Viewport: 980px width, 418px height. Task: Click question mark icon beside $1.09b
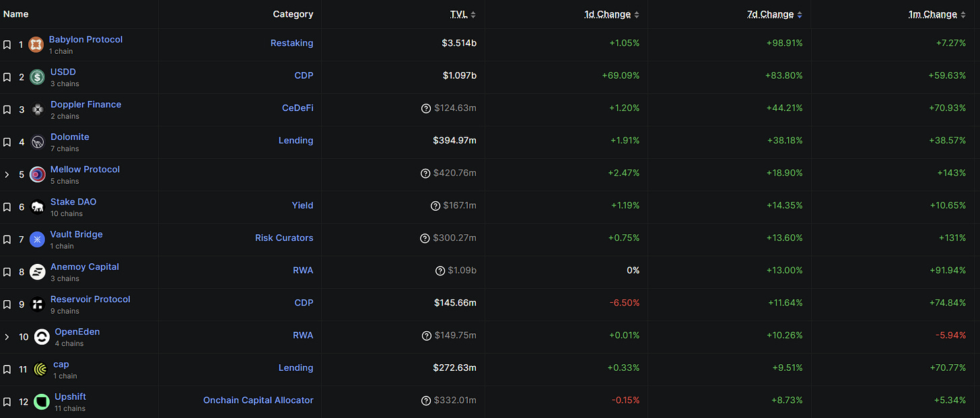pyautogui.click(x=440, y=271)
